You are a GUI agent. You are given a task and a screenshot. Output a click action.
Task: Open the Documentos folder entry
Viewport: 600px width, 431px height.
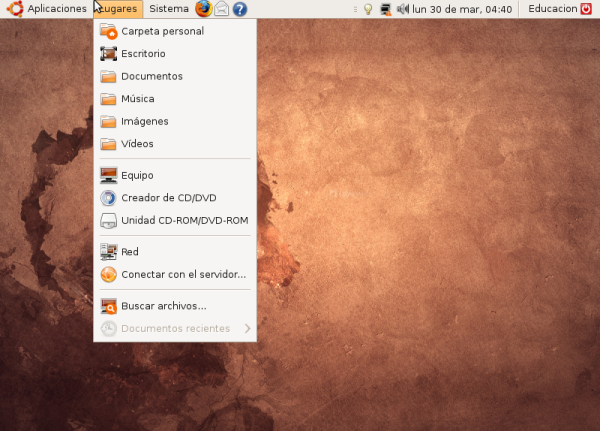[x=151, y=76]
